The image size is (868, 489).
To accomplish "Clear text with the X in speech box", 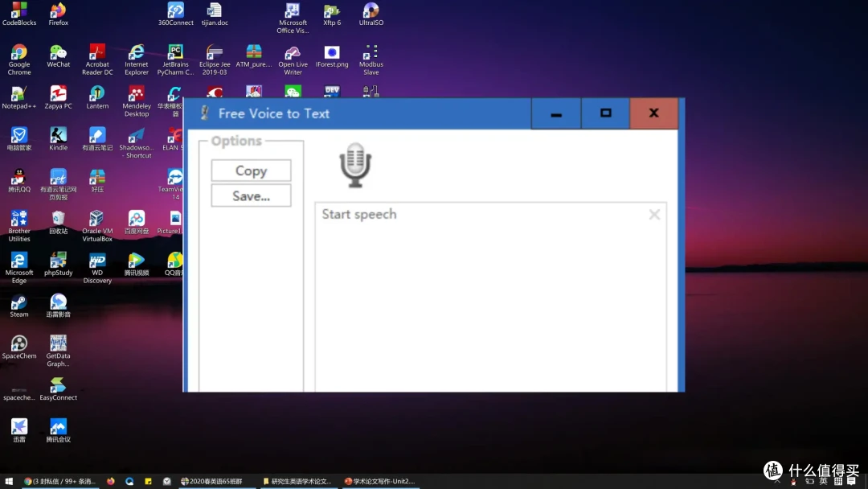I will coord(654,214).
